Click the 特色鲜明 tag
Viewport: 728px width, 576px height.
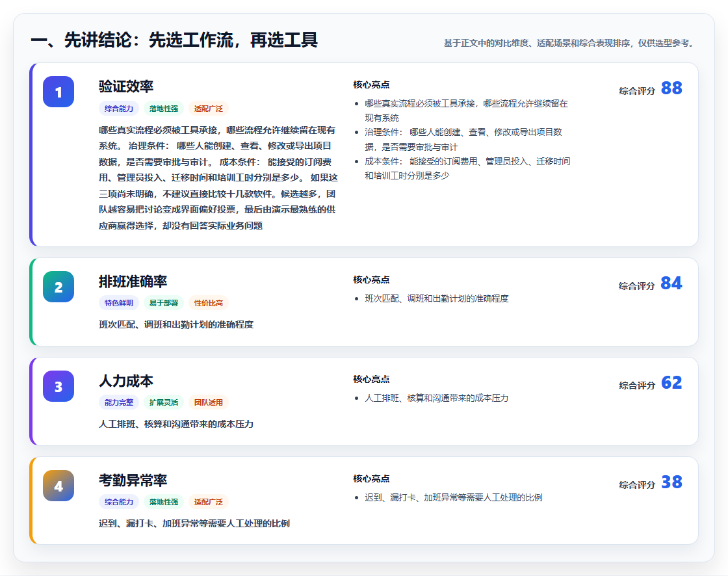pyautogui.click(x=119, y=303)
